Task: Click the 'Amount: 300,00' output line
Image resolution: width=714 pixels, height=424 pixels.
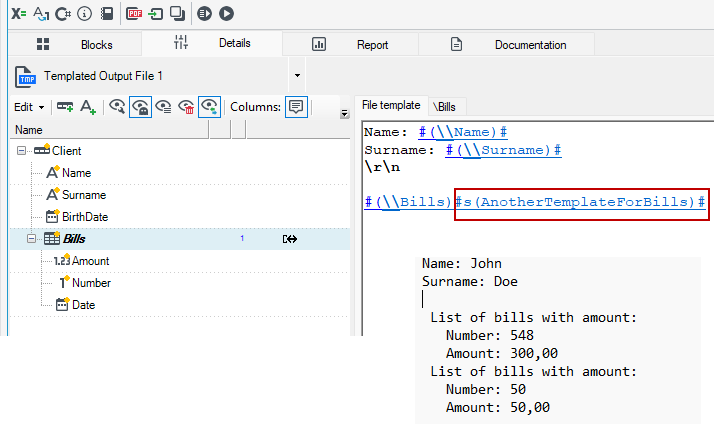Action: pos(502,353)
